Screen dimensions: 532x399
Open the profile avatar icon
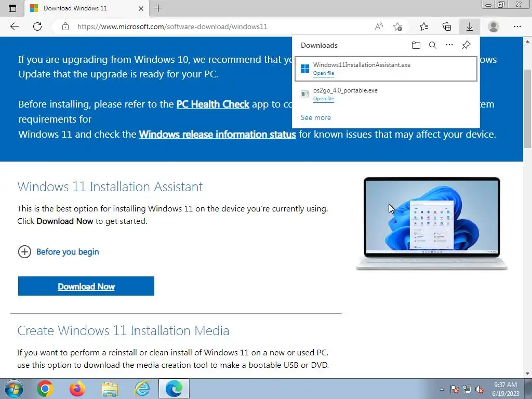(494, 26)
